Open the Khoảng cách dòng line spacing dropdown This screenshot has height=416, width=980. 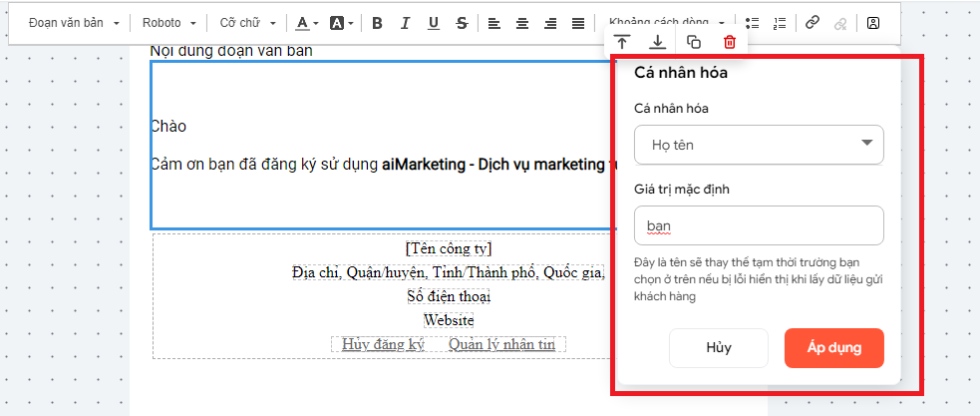666,21
